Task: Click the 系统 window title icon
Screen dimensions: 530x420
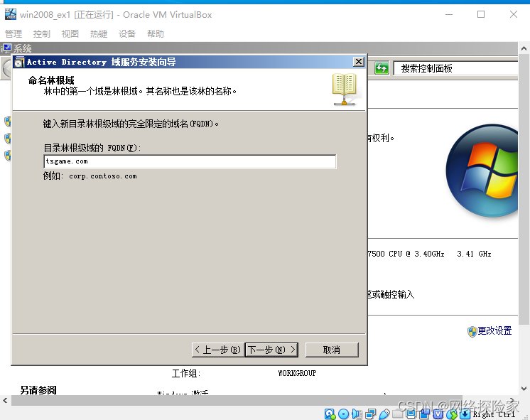Action: [x=7, y=48]
